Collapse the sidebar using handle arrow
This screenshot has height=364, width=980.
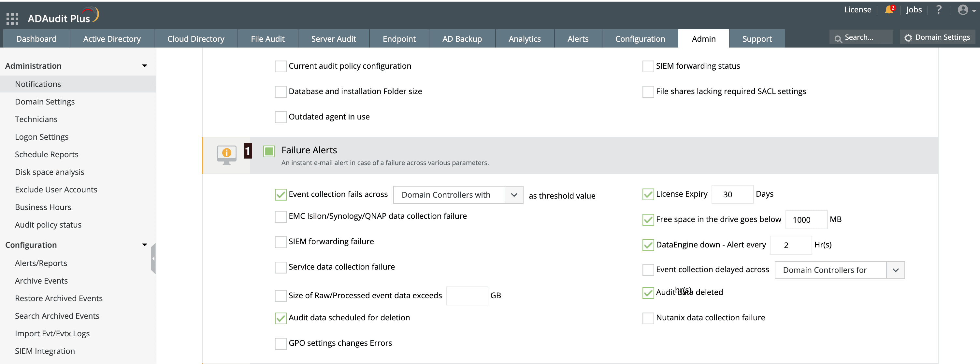pos(153,259)
